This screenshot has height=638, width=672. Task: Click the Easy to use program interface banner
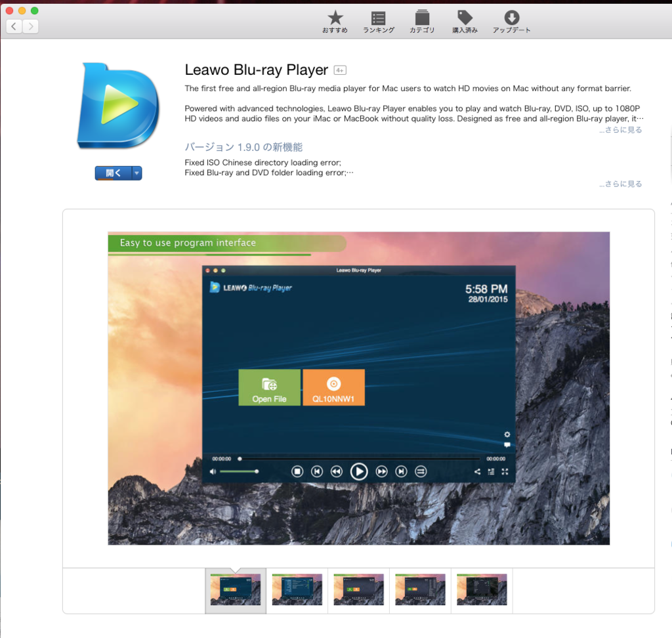coord(227,243)
